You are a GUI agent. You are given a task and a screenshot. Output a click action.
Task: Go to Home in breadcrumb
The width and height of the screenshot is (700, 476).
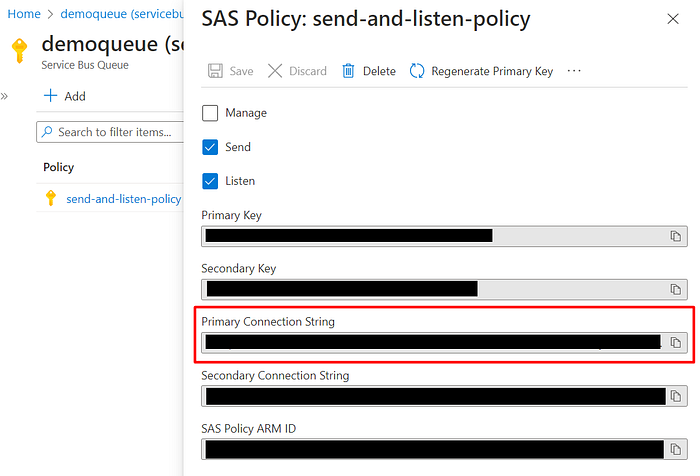24,14
